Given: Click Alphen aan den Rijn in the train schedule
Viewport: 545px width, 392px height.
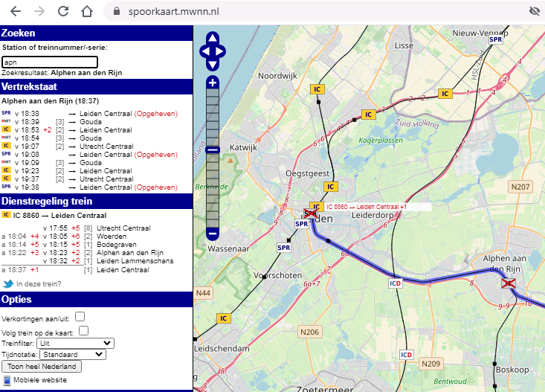Looking at the screenshot, I should 130,252.
